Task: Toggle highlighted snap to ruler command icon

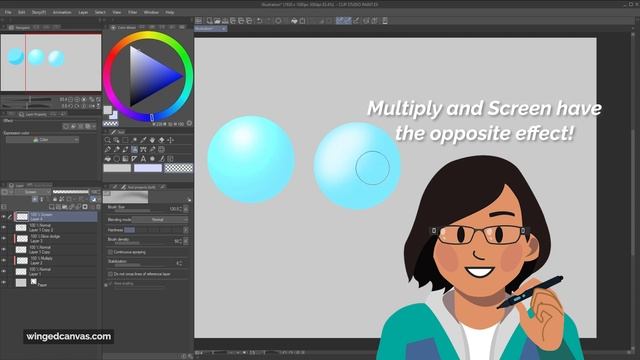Action: click(340, 20)
